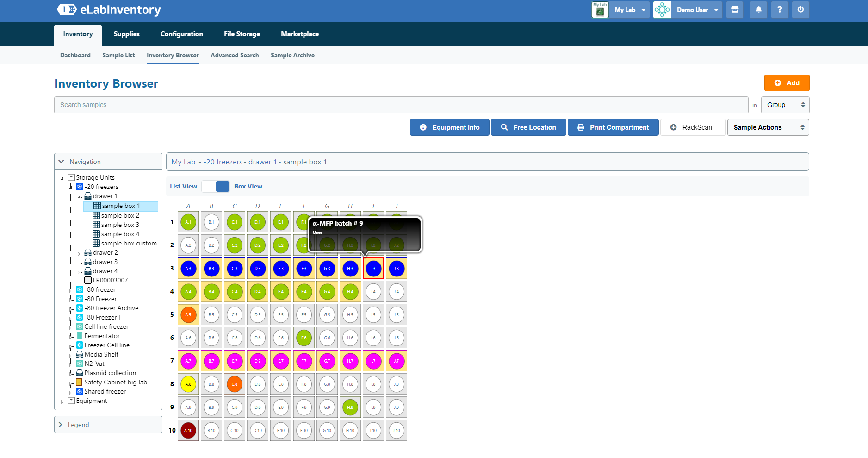Open the Supplies tab
Screen dimensions: 868x458
point(127,34)
